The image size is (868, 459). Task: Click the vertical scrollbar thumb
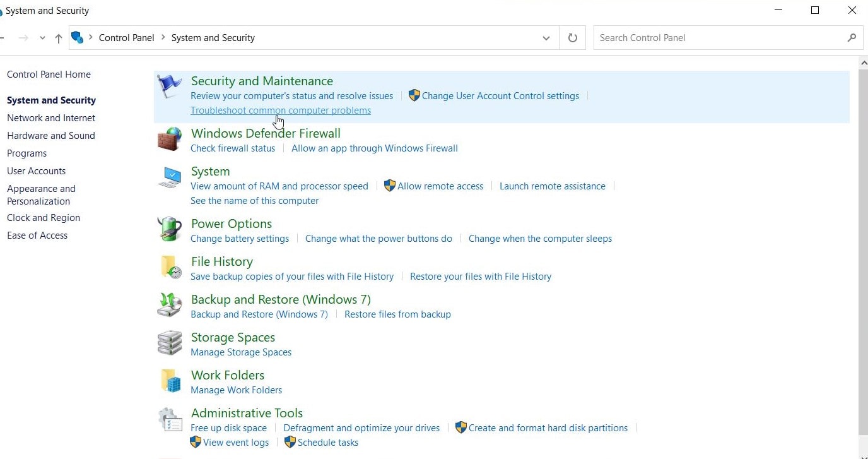pyautogui.click(x=863, y=253)
